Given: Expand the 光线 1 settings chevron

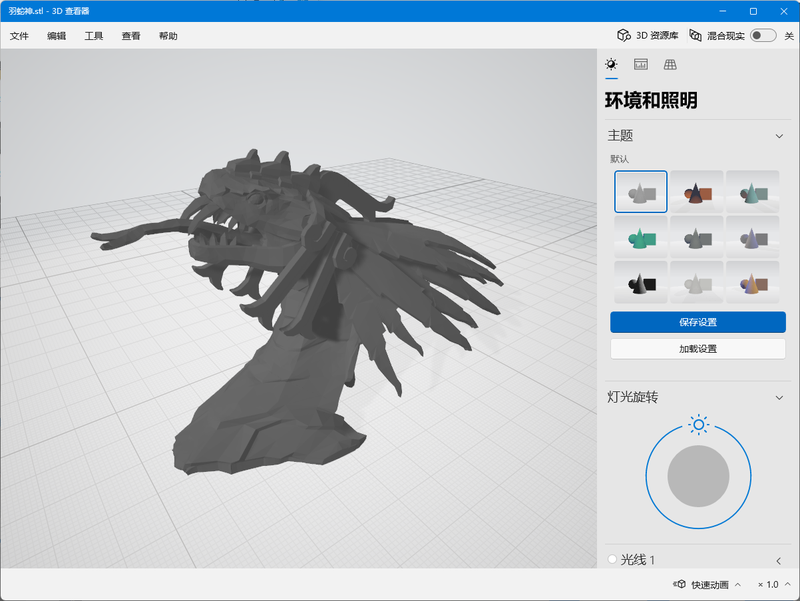Looking at the screenshot, I should tap(779, 560).
